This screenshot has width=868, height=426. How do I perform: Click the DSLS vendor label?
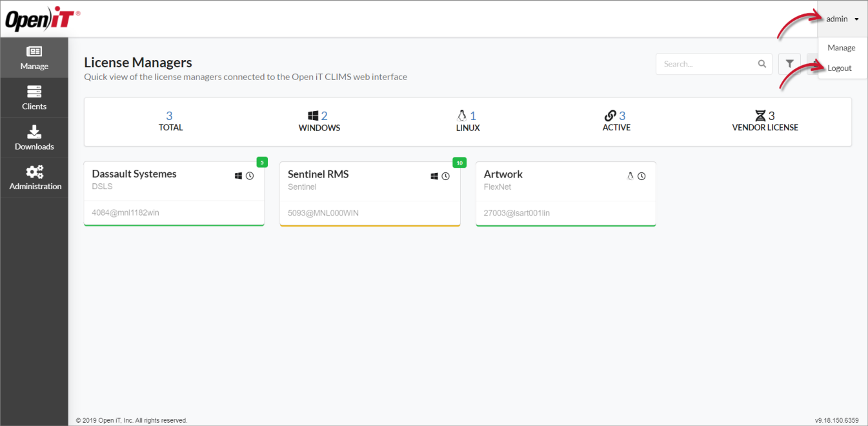click(x=102, y=187)
